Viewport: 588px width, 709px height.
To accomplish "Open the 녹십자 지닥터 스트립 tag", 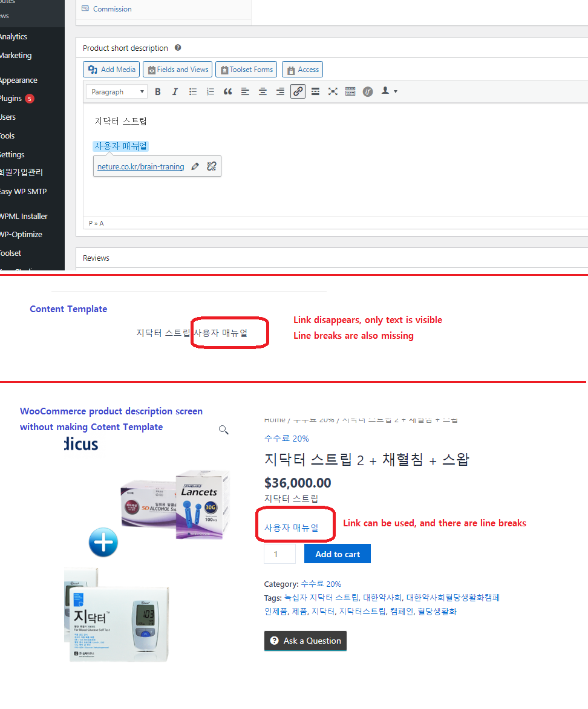I will (321, 598).
